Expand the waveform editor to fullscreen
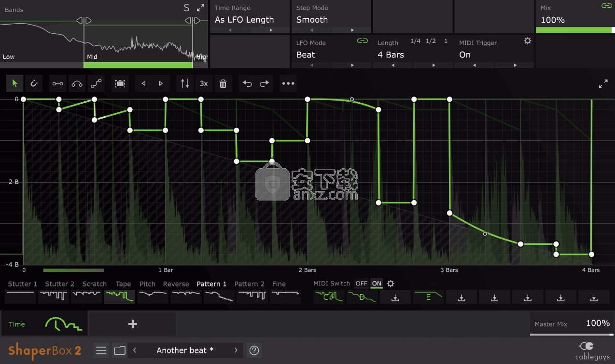615x364 pixels. coord(603,84)
